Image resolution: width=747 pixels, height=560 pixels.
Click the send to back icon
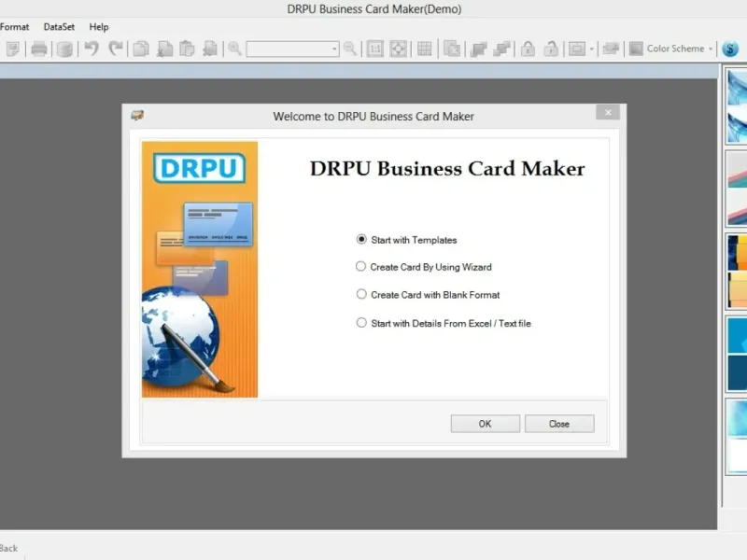(501, 49)
